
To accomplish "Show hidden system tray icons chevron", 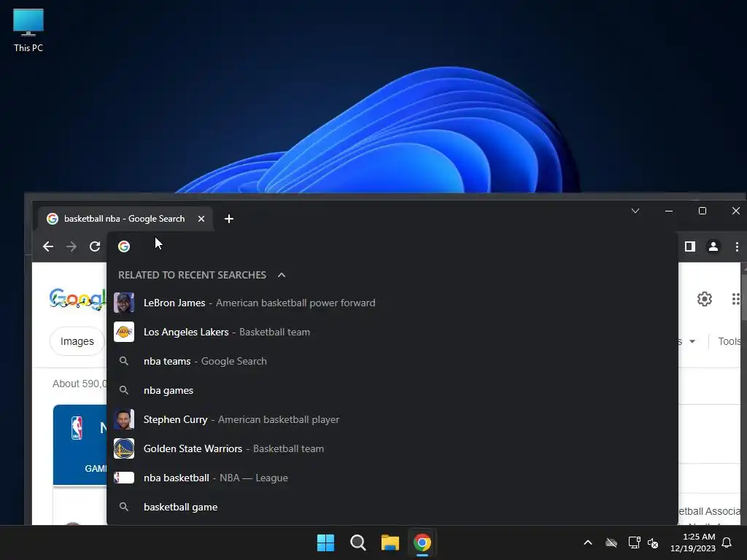I will point(588,542).
